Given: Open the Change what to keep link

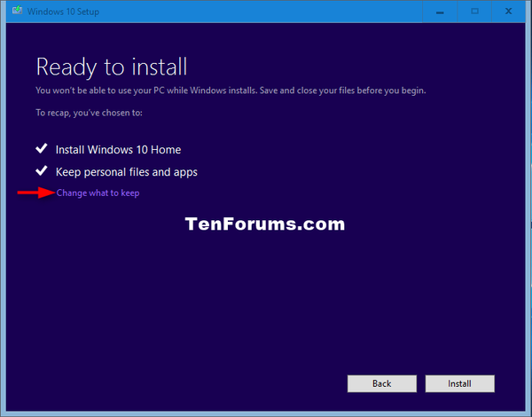Looking at the screenshot, I should click(x=98, y=193).
